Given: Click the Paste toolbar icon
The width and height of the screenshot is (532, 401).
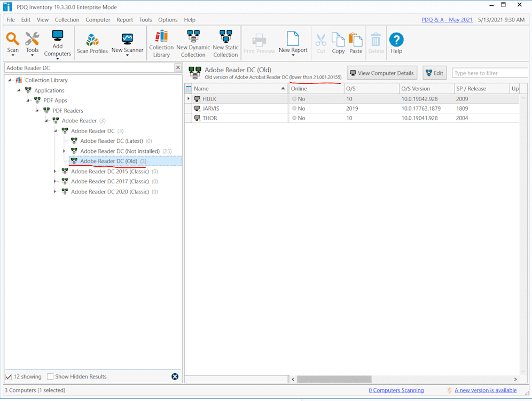Looking at the screenshot, I should coord(356,40).
